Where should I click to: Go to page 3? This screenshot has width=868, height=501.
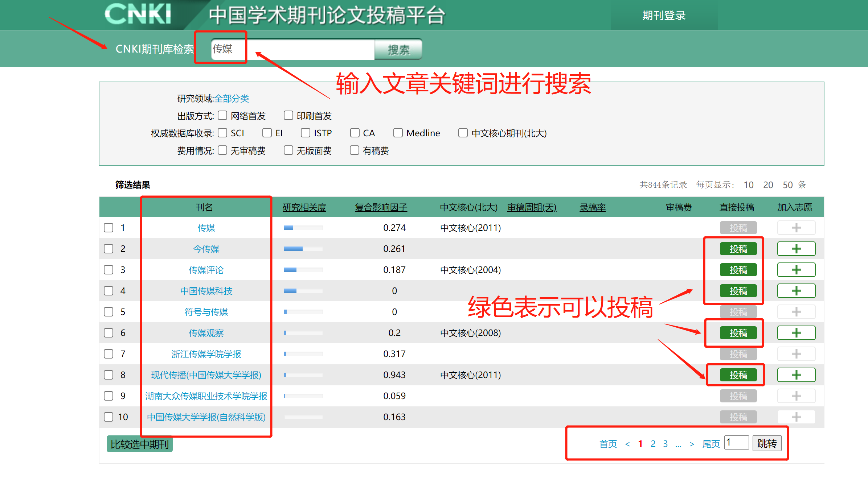(x=665, y=444)
